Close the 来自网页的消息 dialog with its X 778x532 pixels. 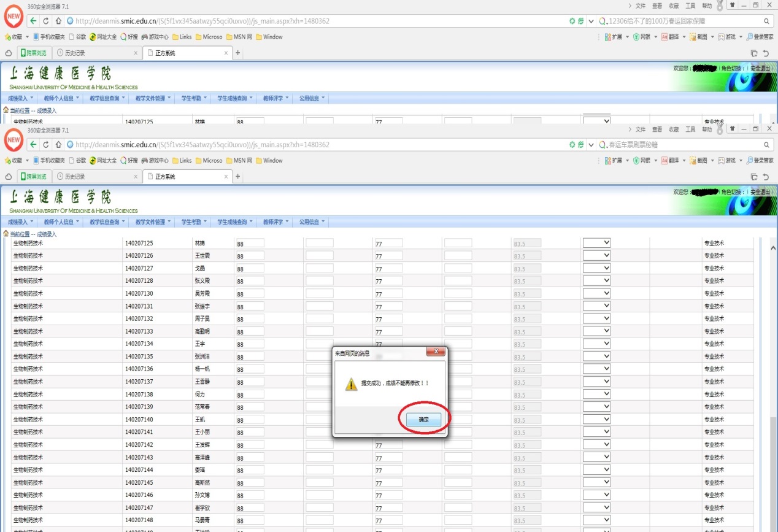pyautogui.click(x=436, y=352)
